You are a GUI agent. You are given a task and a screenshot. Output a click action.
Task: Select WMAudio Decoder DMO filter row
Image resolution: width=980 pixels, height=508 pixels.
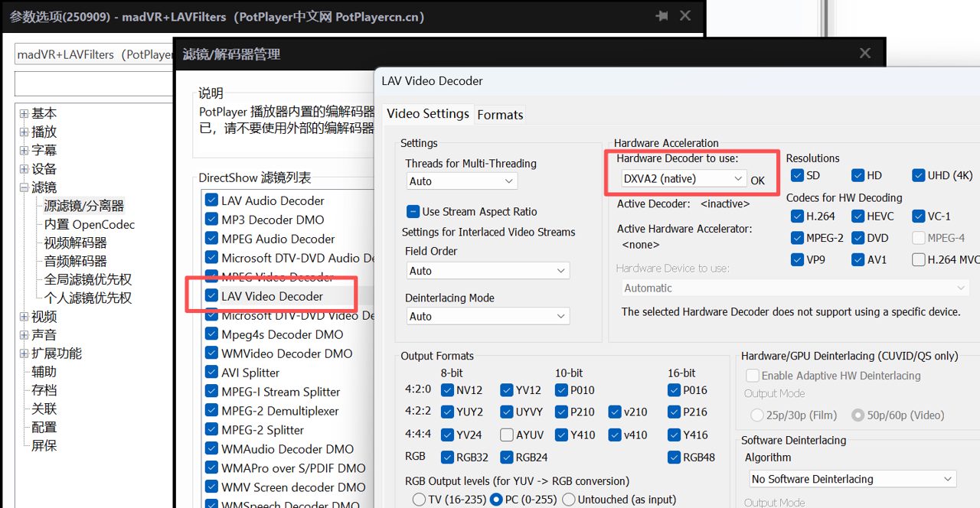pos(287,449)
